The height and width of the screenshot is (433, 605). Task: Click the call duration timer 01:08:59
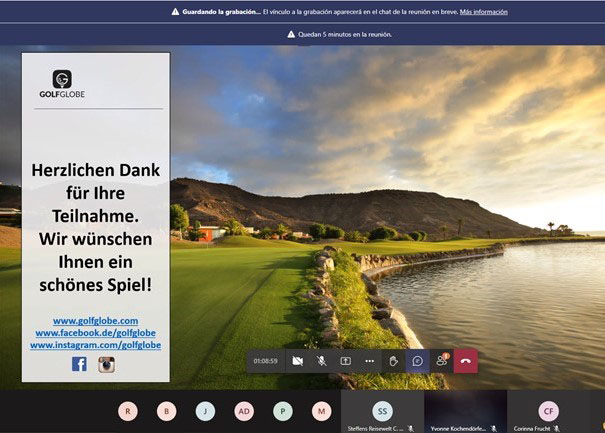coord(265,361)
